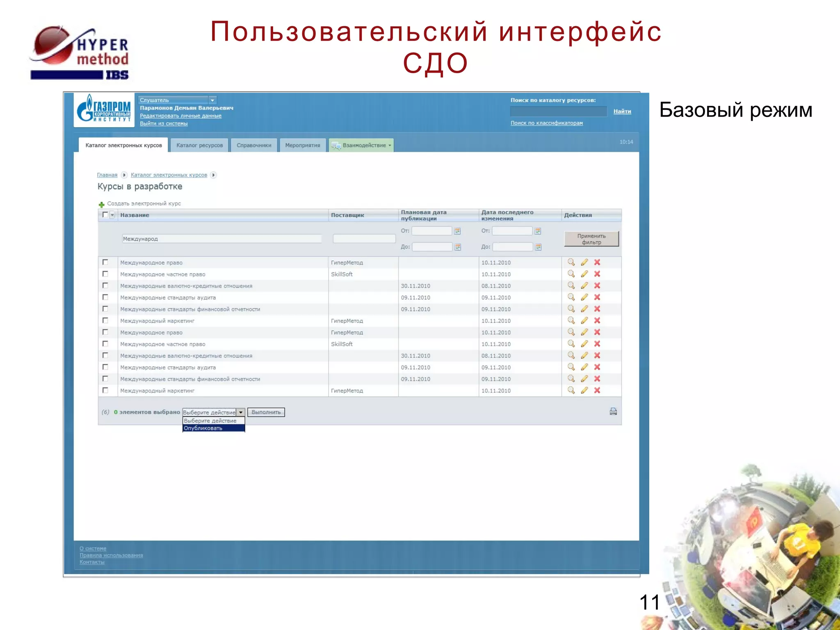The width and height of the screenshot is (840, 630).
Task: Edit first 'валютно-кредитные отношения' course
Action: click(584, 285)
